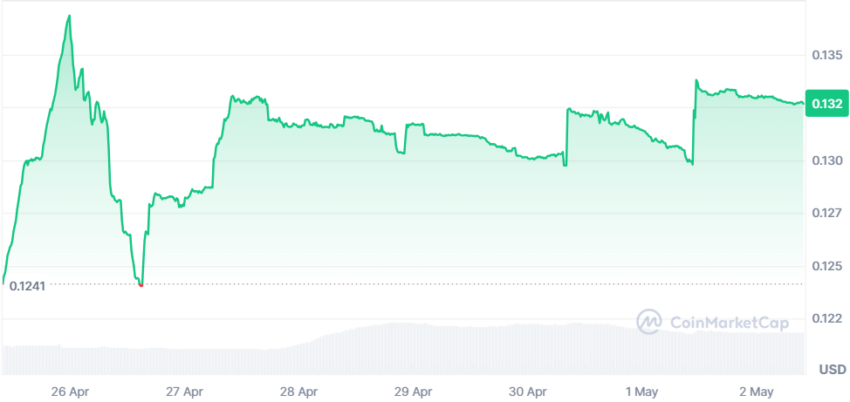Select the 26 Apr date label
The height and width of the screenshot is (402, 850).
pyautogui.click(x=72, y=391)
